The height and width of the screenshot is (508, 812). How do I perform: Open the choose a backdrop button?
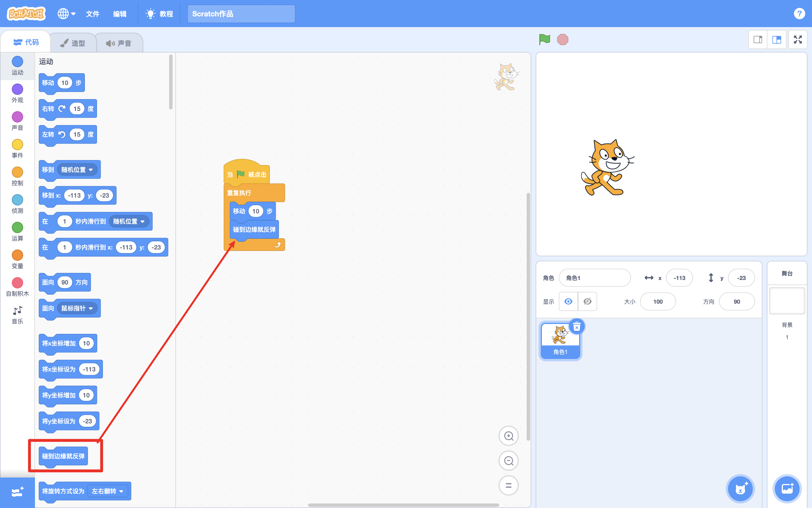(787, 489)
